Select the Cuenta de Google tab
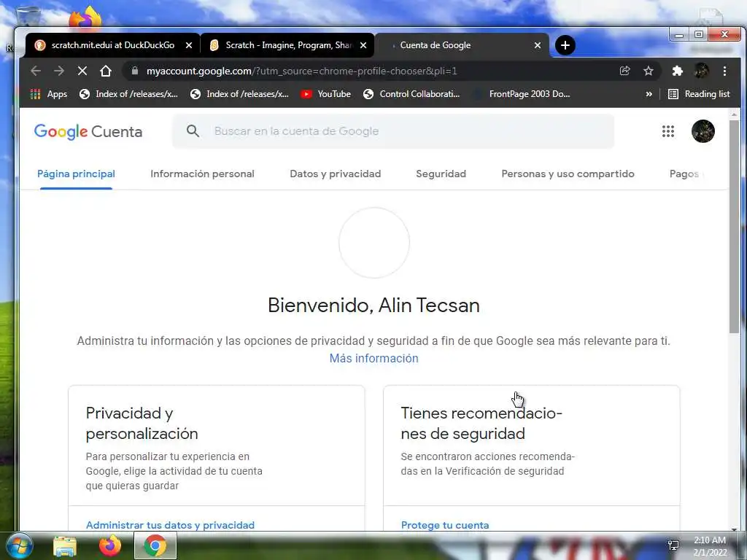747x560 pixels. coord(462,45)
